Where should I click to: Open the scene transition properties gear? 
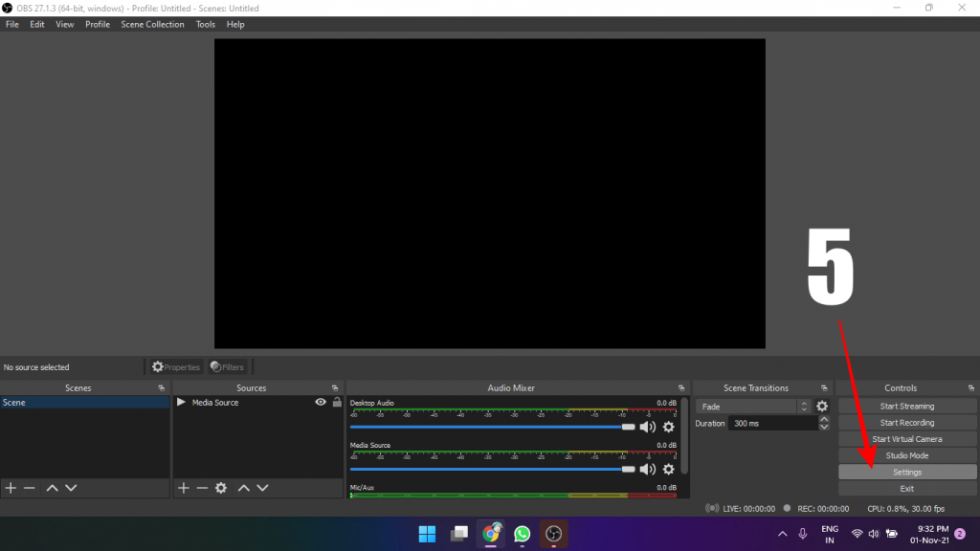click(821, 407)
